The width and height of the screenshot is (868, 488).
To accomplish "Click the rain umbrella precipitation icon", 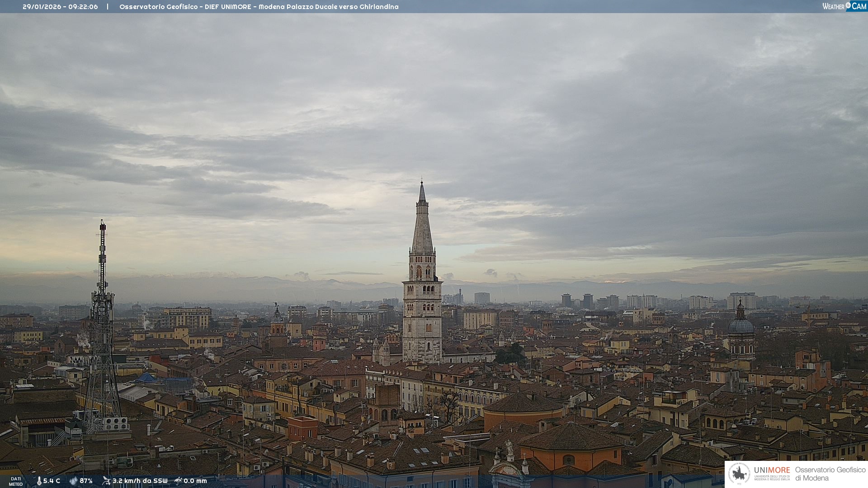I will tap(178, 481).
